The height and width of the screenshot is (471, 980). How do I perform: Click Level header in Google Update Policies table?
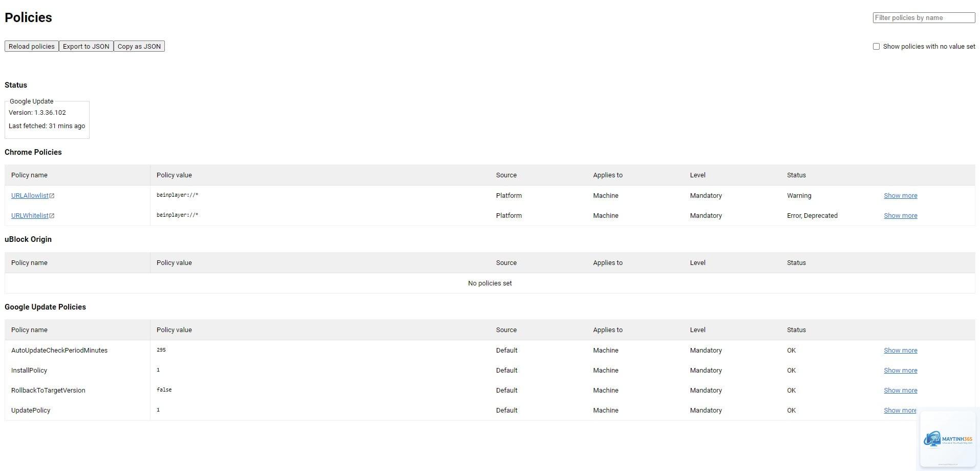tap(697, 330)
